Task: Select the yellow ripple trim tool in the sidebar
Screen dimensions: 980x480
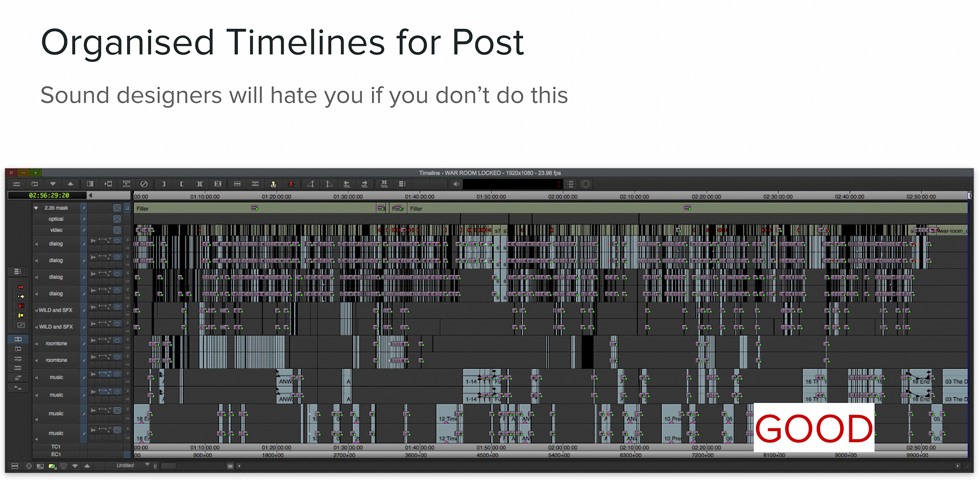Action: (x=20, y=315)
